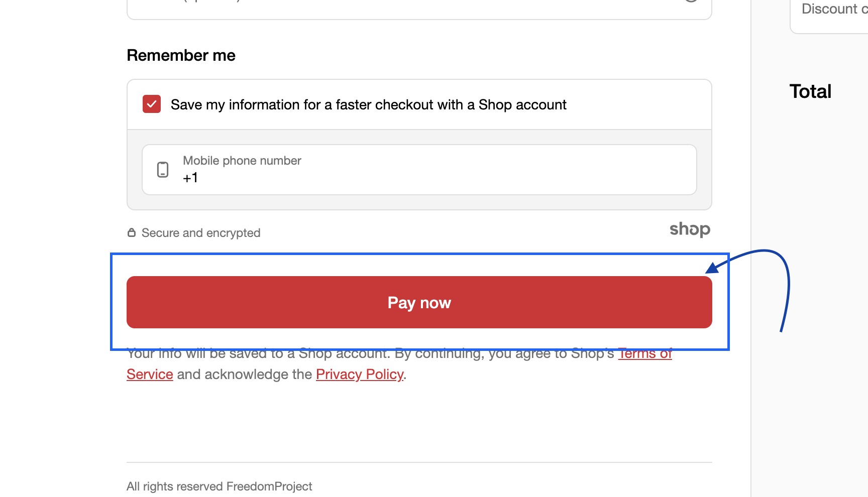Click the "Secure and encrypted" text
Viewport: 868px width, 497px height.
coord(201,232)
